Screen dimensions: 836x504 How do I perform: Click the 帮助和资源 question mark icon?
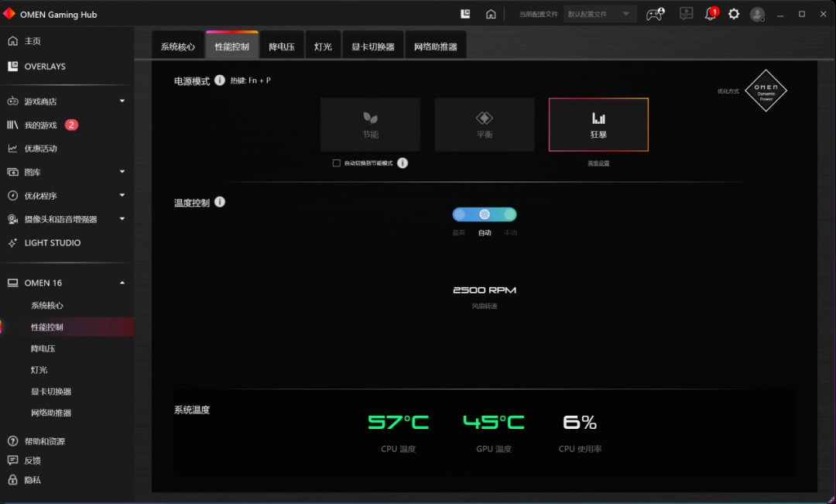click(x=13, y=441)
